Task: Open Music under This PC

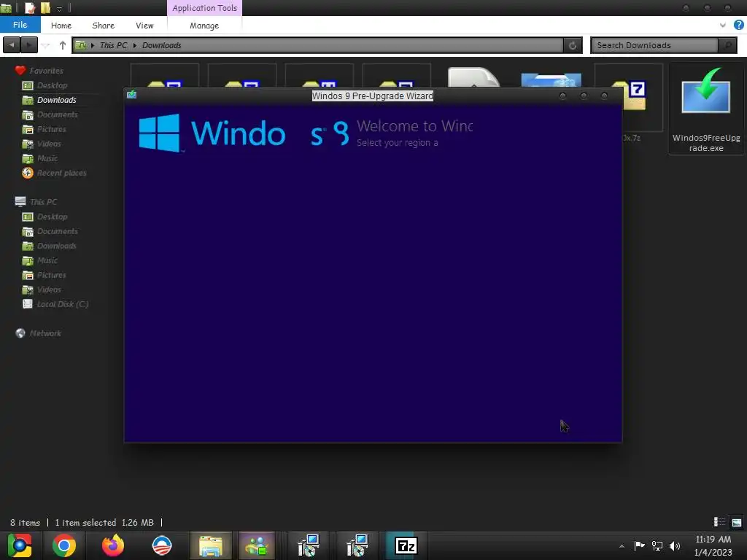Action: coord(39,260)
